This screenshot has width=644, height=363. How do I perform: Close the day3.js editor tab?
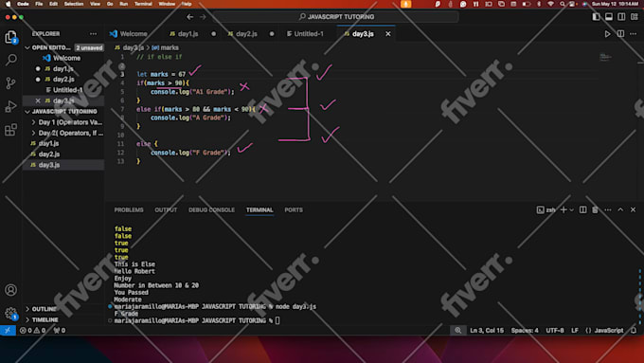(388, 34)
